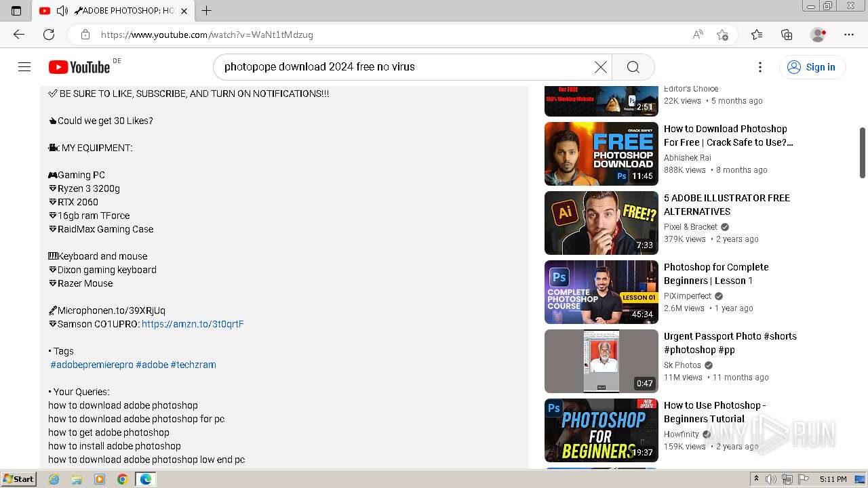This screenshot has width=868, height=488.
Task: Open Photoshop for Complete Beginners Lesson 1
Action: 716,274
